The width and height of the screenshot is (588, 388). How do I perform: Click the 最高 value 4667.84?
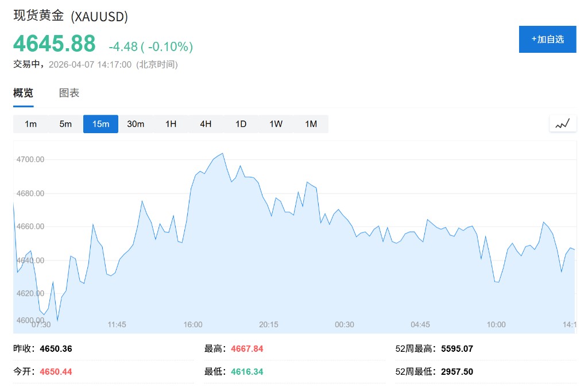247,348
